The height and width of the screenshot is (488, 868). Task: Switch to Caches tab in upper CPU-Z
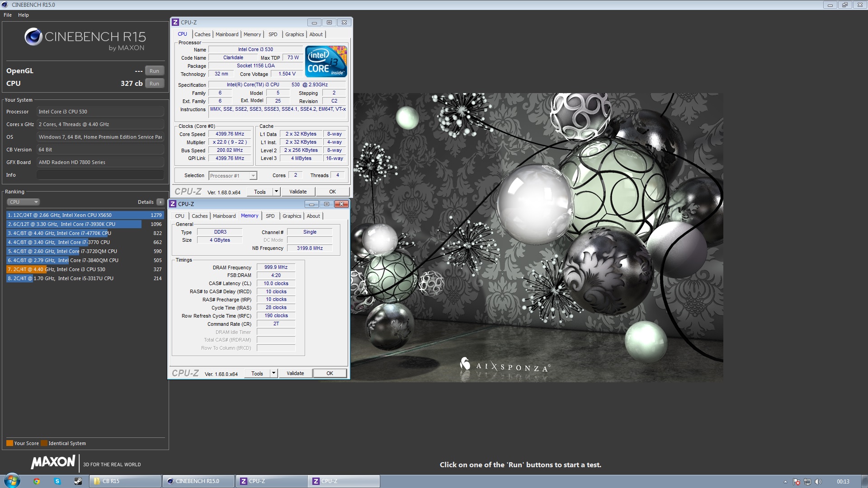point(203,34)
